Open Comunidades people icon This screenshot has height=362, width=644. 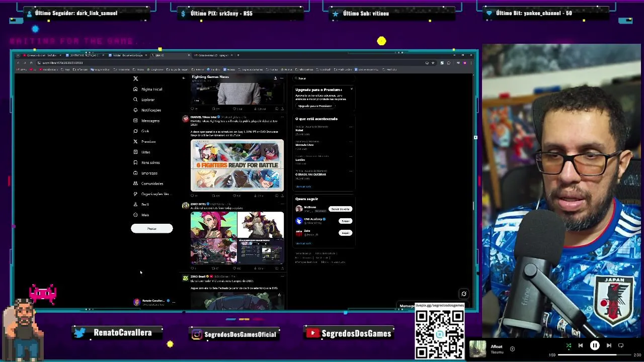click(135, 184)
